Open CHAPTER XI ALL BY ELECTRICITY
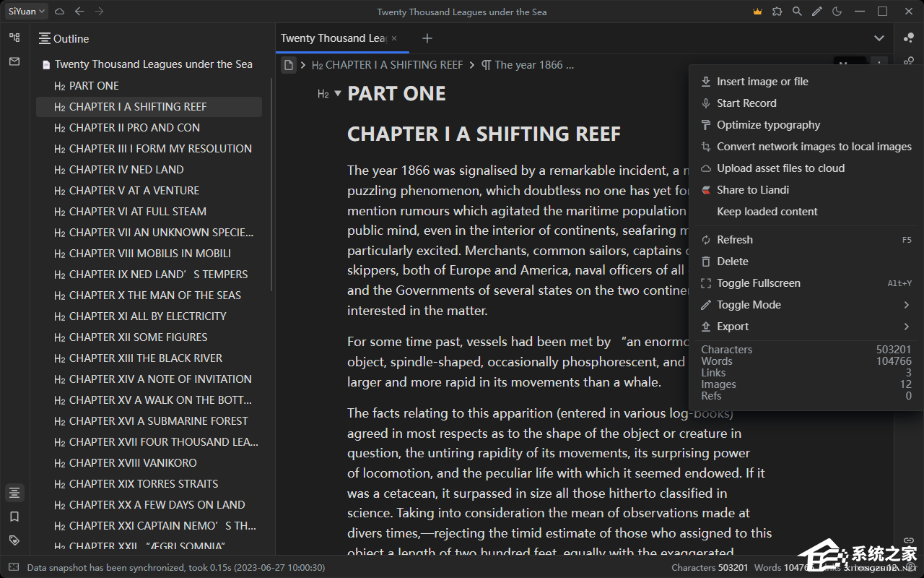Screen dimensions: 924x578 [149, 316]
